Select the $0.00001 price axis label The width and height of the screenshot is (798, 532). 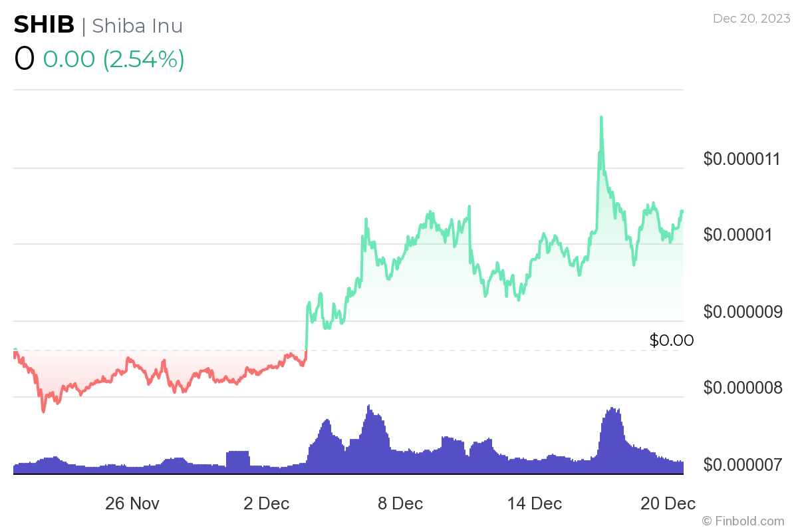(x=738, y=235)
